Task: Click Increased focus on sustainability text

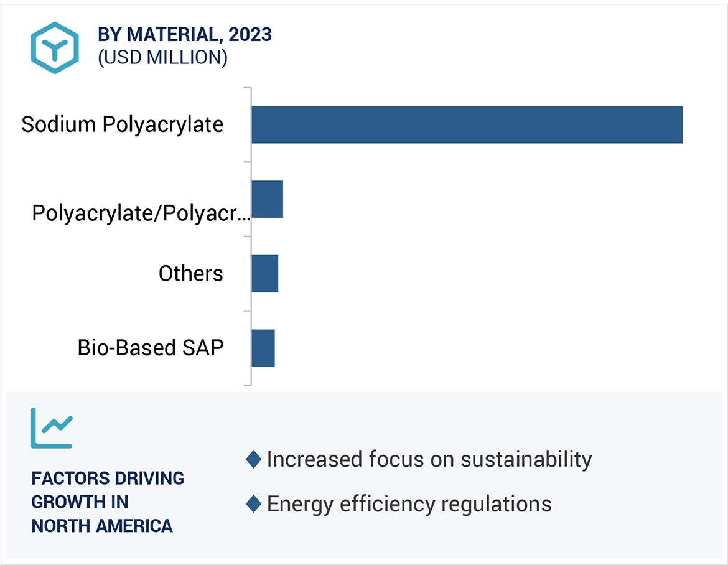Action: pyautogui.click(x=429, y=459)
